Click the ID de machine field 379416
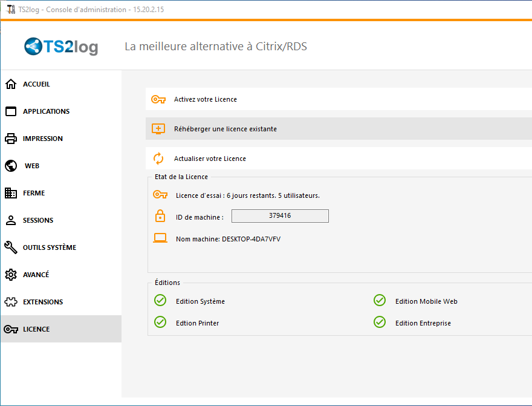The image size is (532, 406). point(280,216)
